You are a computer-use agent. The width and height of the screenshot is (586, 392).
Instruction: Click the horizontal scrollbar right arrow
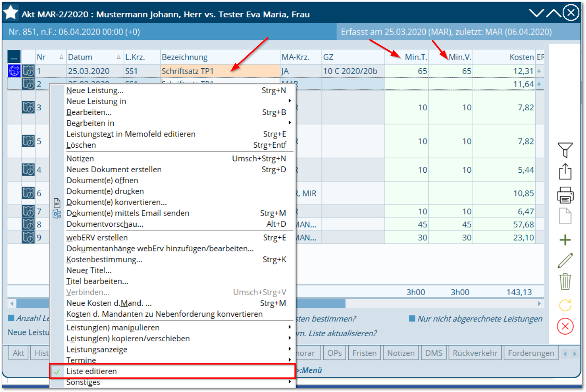pos(539,304)
